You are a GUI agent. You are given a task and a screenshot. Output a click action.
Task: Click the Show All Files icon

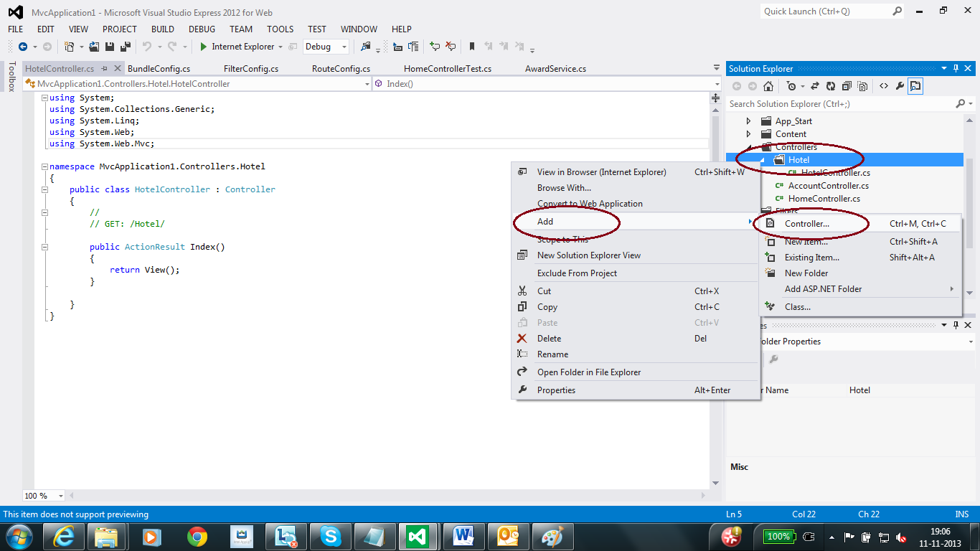[862, 86]
